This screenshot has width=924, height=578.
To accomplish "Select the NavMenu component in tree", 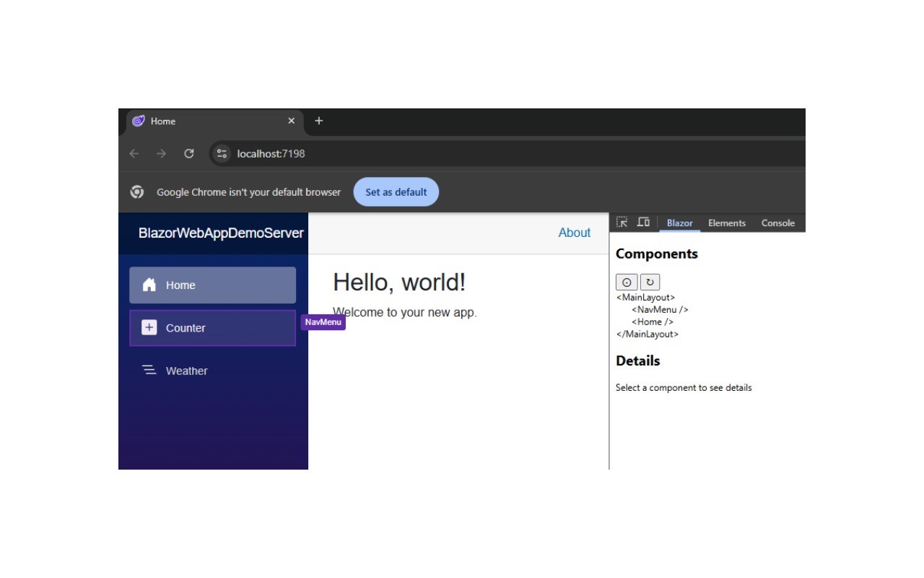I will point(660,310).
